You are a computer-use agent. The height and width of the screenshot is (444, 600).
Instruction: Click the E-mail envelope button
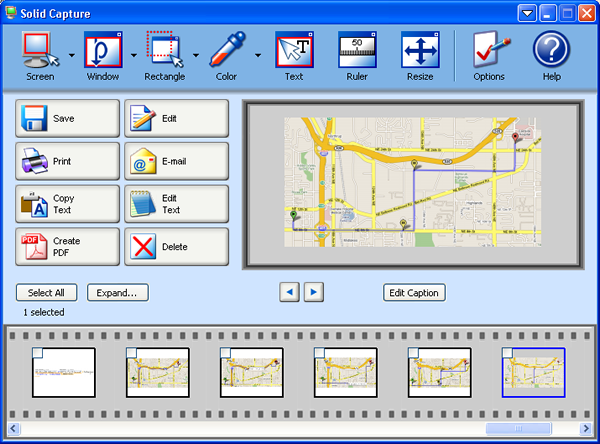[176, 161]
